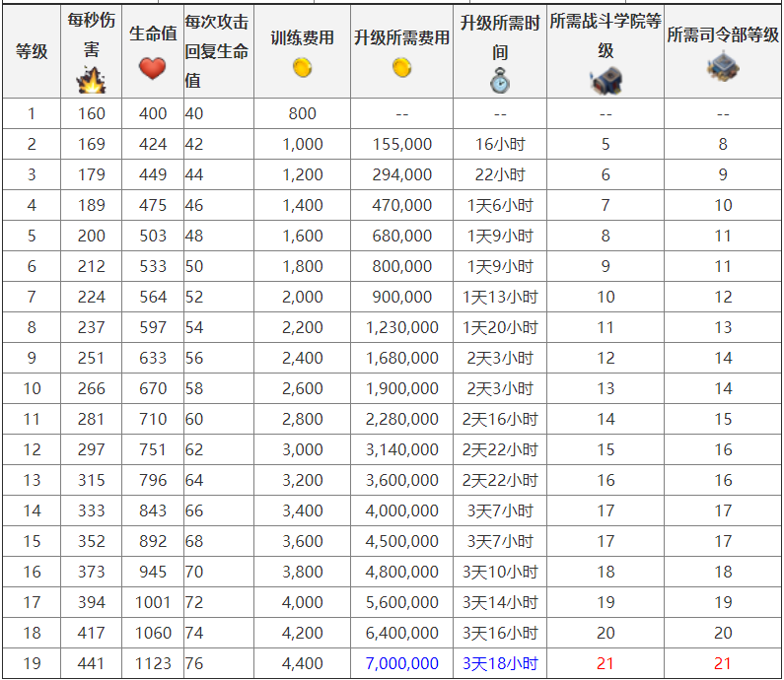Click the gold coin icon under 升级所需费用
This screenshot has height=680, width=784.
(x=401, y=68)
